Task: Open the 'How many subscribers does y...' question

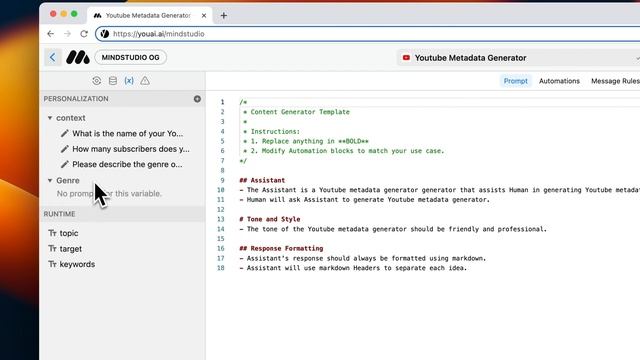Action: (131, 149)
